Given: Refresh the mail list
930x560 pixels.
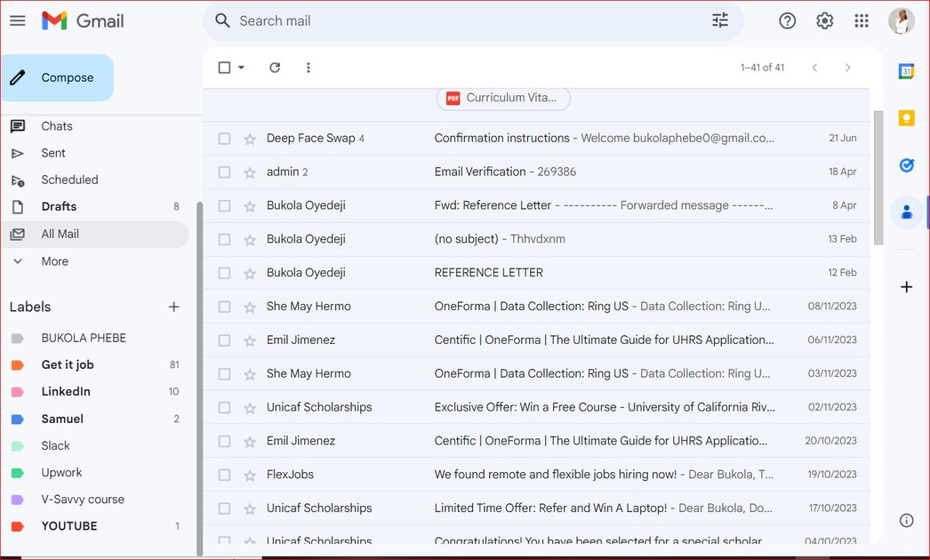Looking at the screenshot, I should [275, 68].
